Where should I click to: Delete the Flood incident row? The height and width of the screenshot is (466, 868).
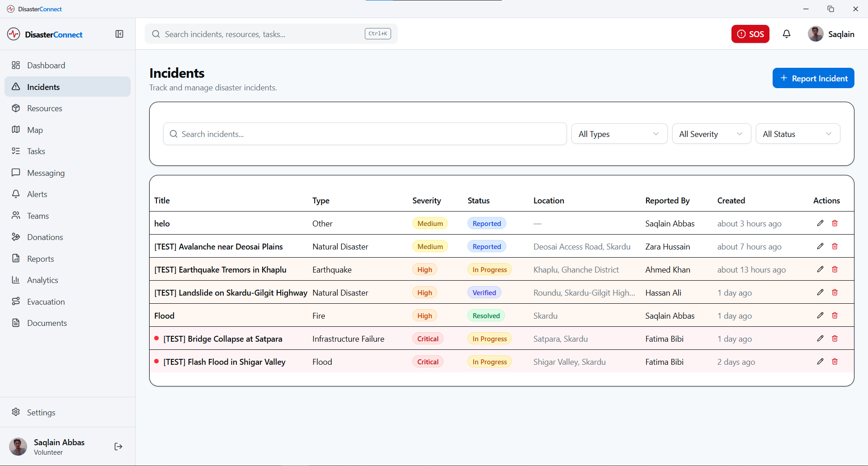pos(835,315)
